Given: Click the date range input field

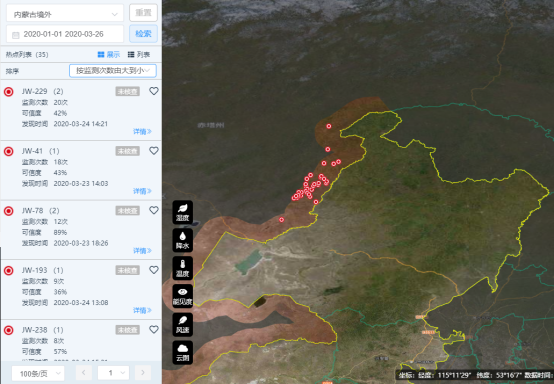Looking at the screenshot, I should [x=65, y=34].
